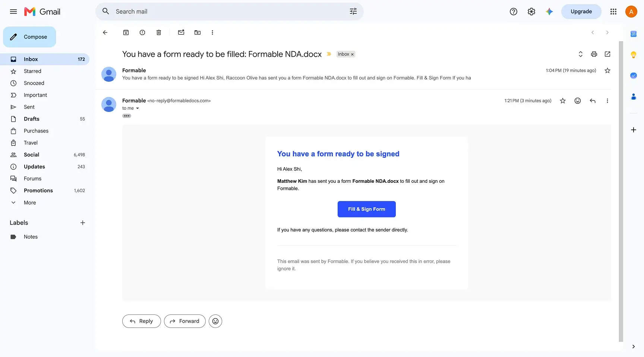The height and width of the screenshot is (357, 644).
Task: Open More options for 1:21 PM message
Action: 607,101
